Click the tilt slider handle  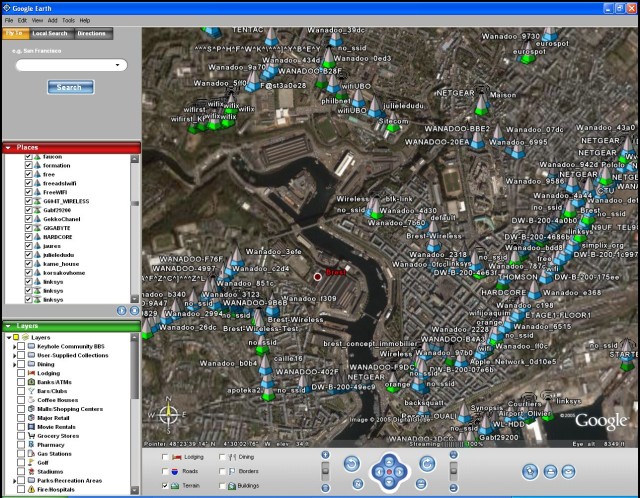(453, 470)
